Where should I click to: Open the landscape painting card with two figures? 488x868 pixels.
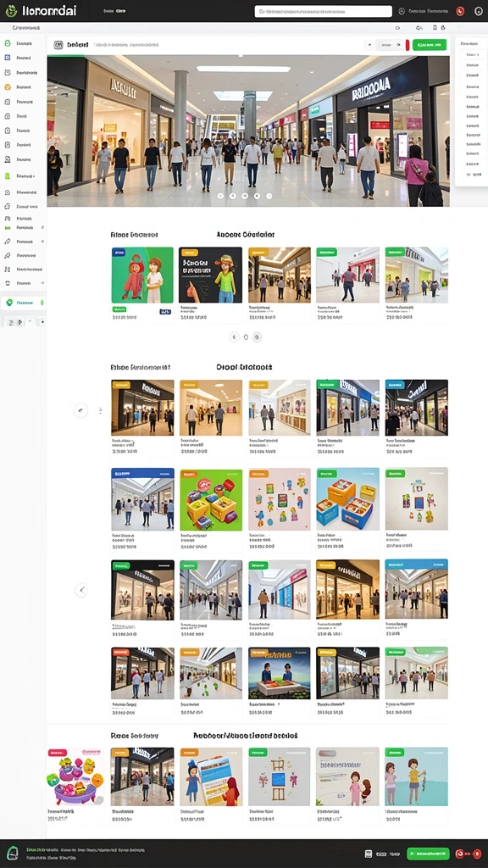[x=280, y=673]
